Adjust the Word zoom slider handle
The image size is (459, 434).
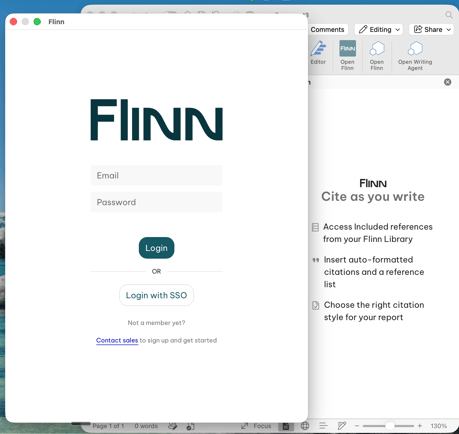click(389, 426)
